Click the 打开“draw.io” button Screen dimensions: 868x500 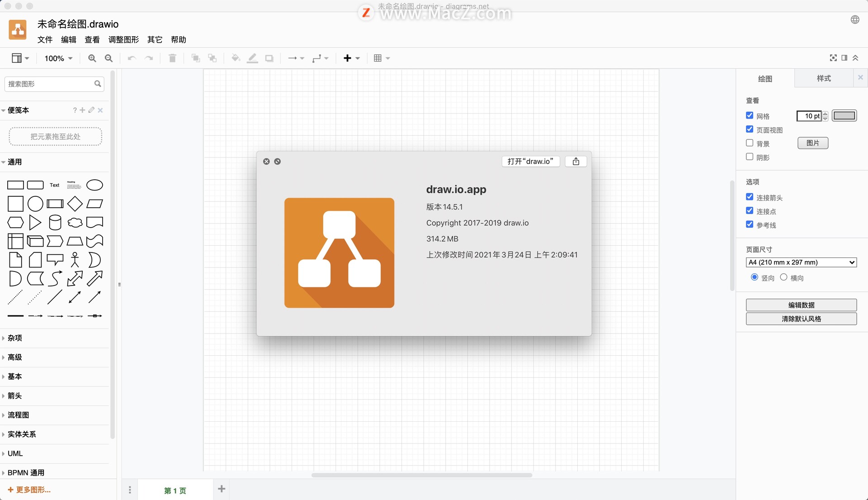[x=530, y=162]
